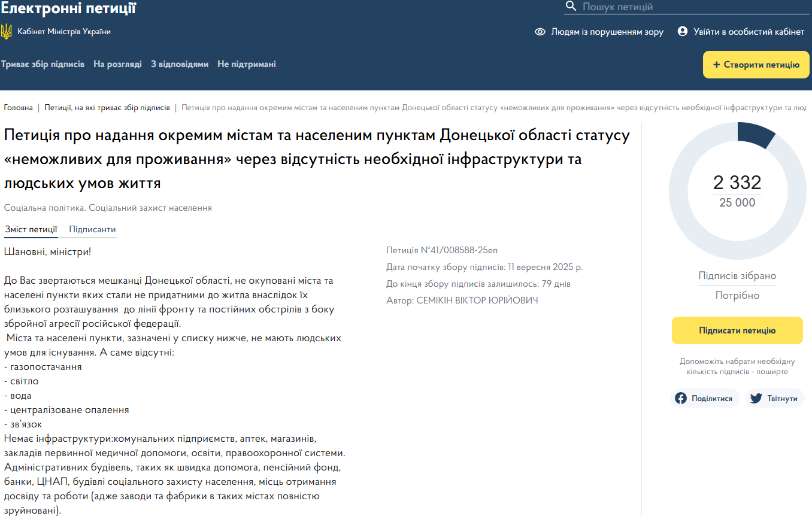Viewport: 812px width, 516px height.
Task: Click the Twitter bird icon
Action: click(x=756, y=398)
